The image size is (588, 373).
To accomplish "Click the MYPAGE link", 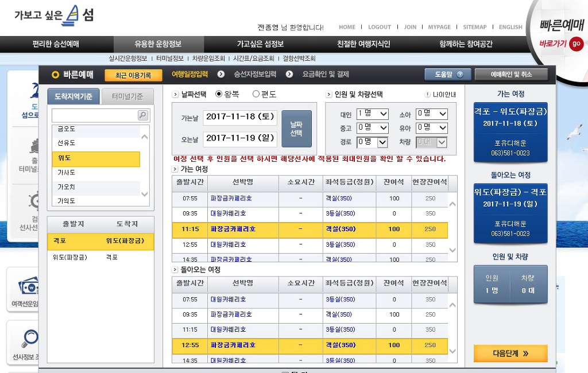I will [x=439, y=27].
